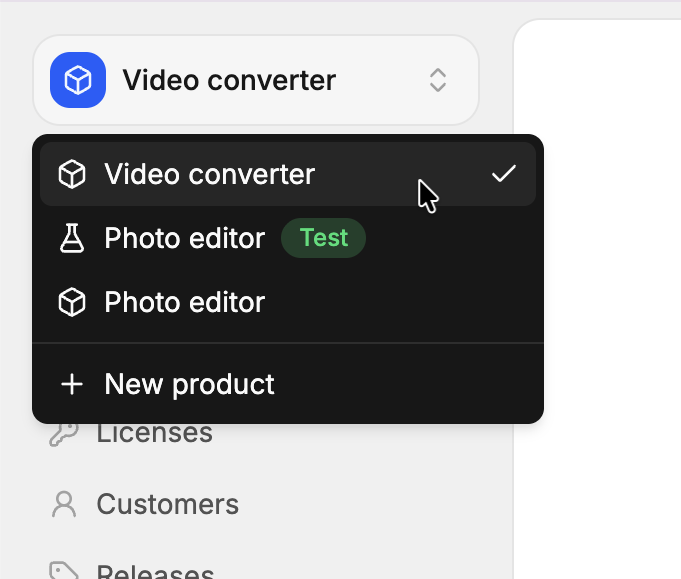Click the green Test badge
Screen dimensions: 681x579
pos(324,238)
